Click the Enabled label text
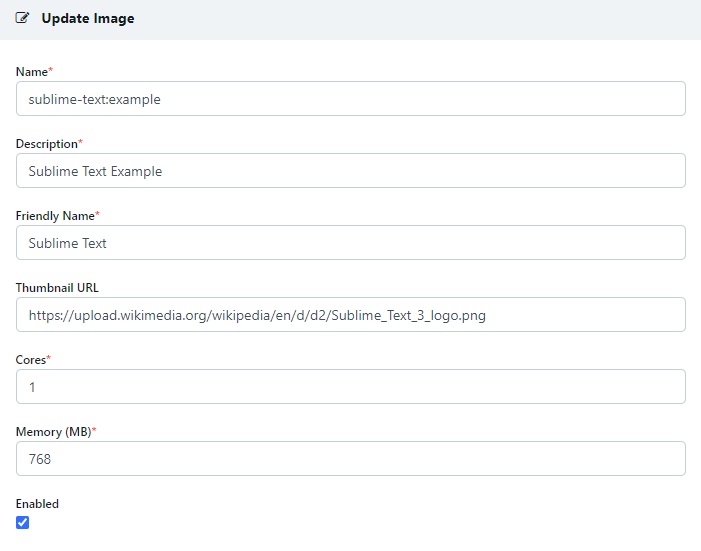Viewport: 701px width, 551px height. point(37,504)
